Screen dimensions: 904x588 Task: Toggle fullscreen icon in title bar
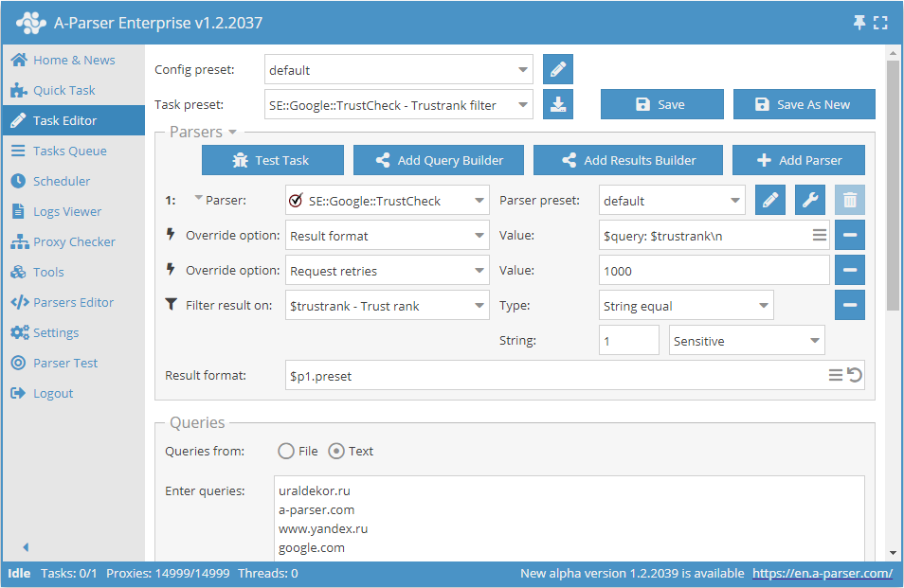click(x=881, y=22)
